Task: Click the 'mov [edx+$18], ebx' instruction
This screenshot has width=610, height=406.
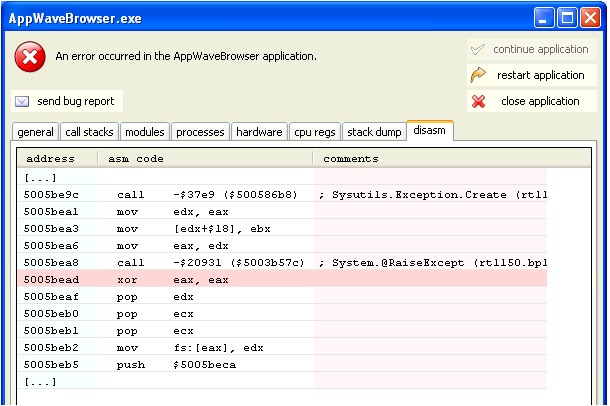Action: (x=194, y=229)
